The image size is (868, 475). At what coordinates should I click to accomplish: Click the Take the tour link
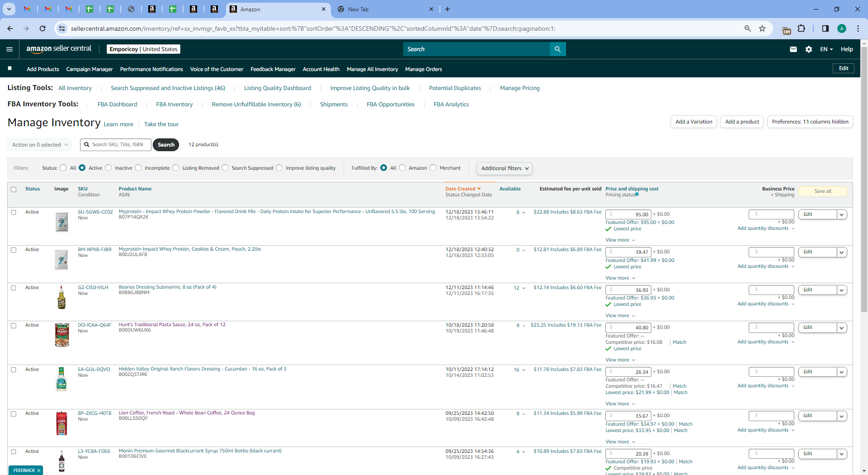pyautogui.click(x=161, y=124)
